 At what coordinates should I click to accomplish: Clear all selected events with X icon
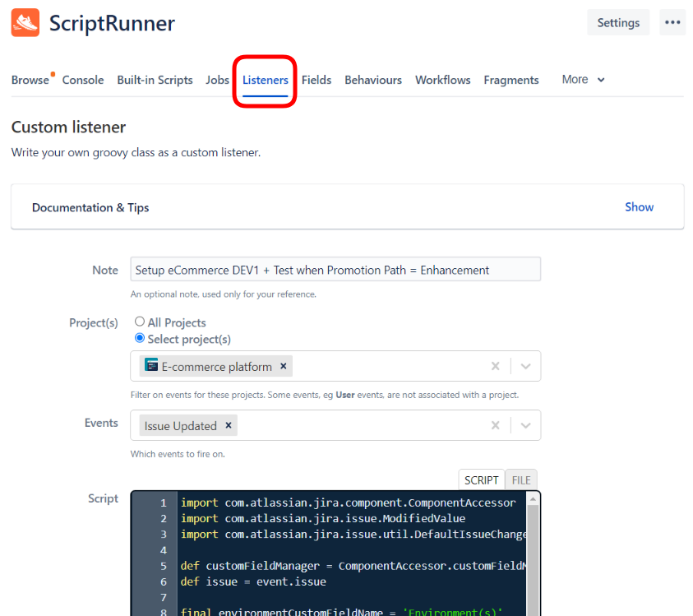click(496, 426)
